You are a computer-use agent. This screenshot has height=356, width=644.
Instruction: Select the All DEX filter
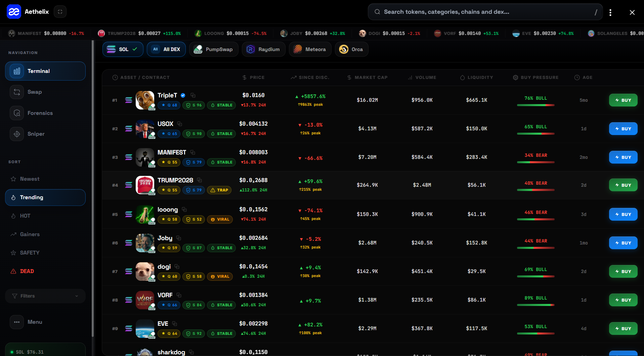[166, 49]
